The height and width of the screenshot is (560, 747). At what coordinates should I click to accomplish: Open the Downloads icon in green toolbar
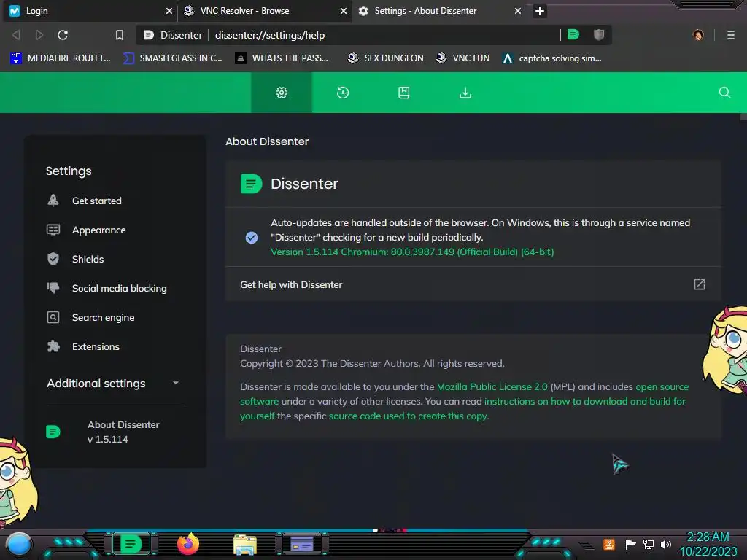[x=465, y=93]
